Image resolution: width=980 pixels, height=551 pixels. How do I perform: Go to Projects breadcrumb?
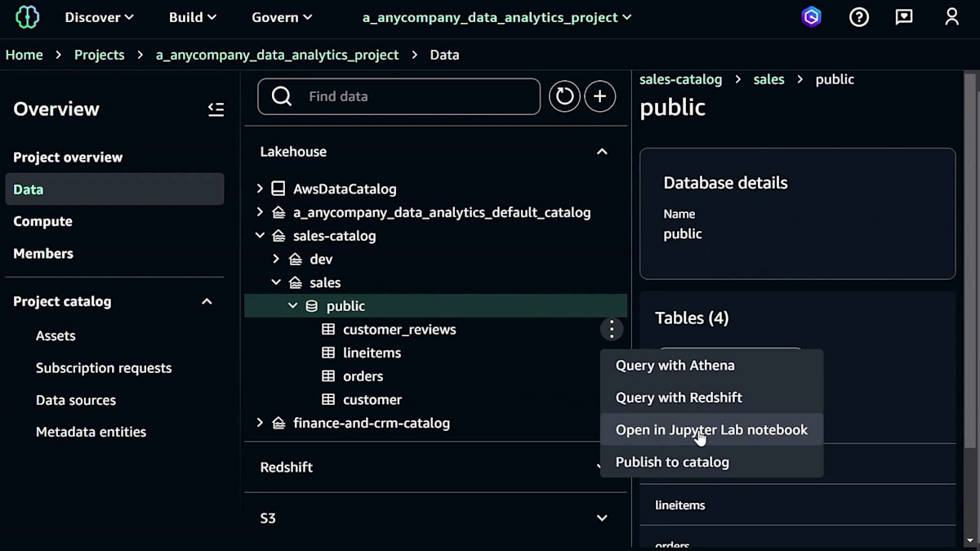click(100, 55)
